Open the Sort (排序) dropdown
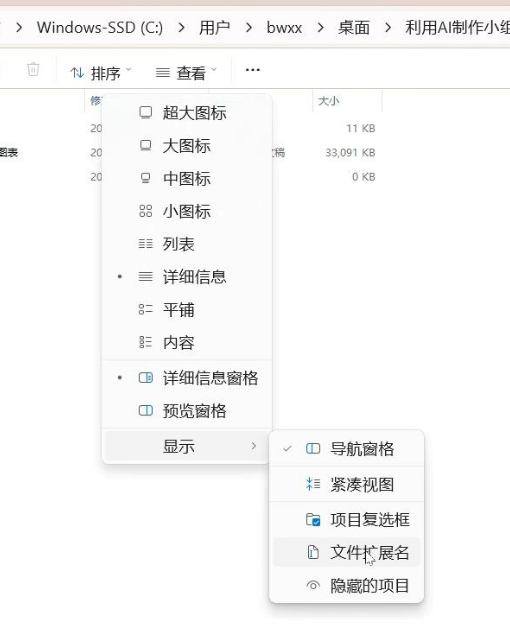510x643 pixels. point(101,73)
